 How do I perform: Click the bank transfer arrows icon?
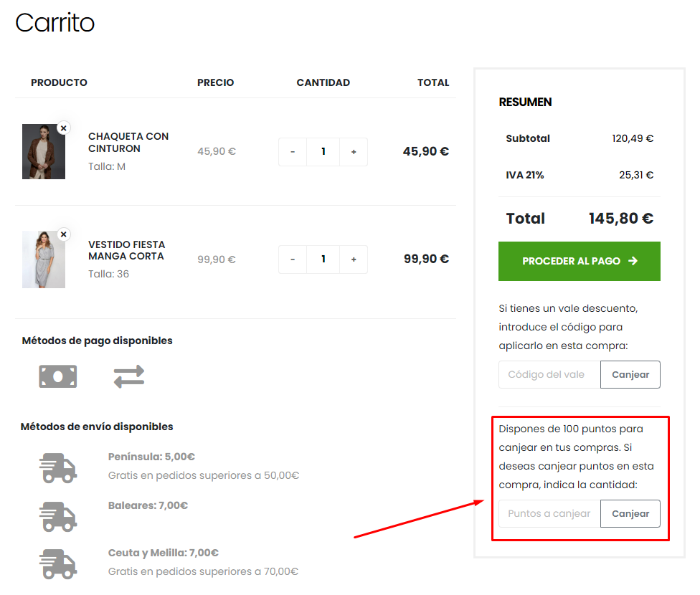tap(129, 376)
